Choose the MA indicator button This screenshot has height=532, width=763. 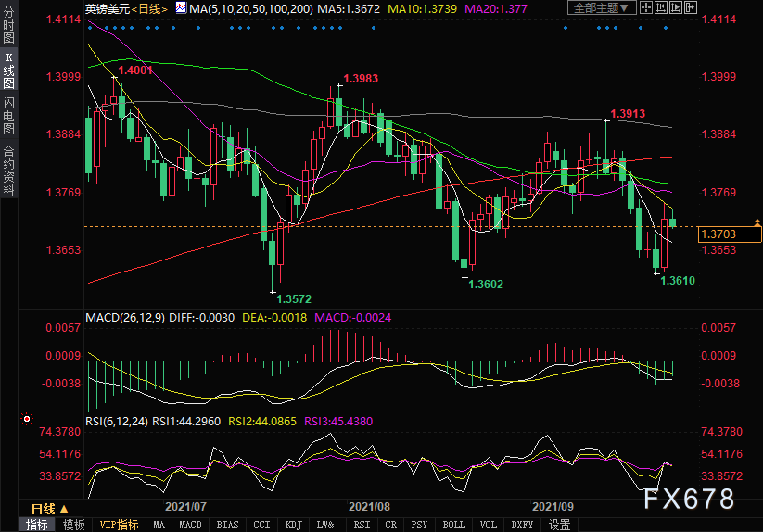(159, 526)
